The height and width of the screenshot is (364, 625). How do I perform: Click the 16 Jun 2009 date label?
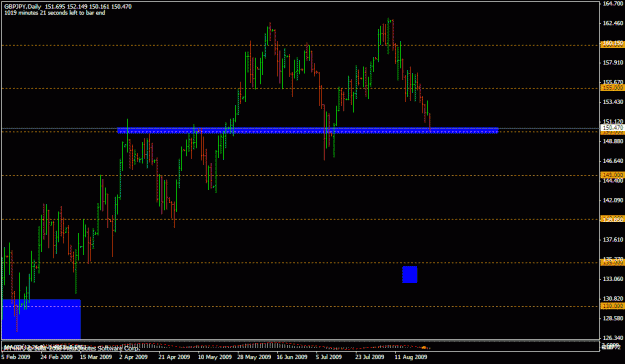tap(292, 357)
